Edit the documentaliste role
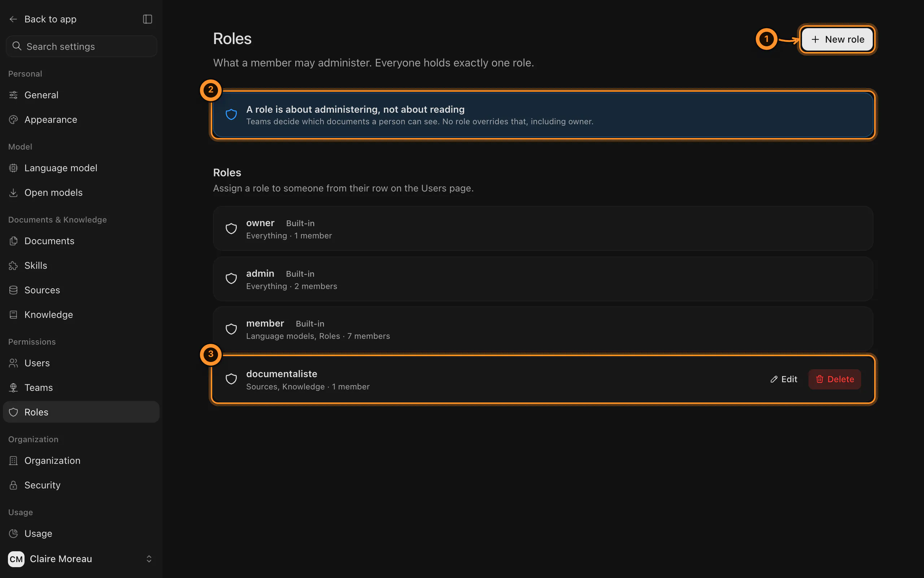The width and height of the screenshot is (924, 578). coord(784,379)
